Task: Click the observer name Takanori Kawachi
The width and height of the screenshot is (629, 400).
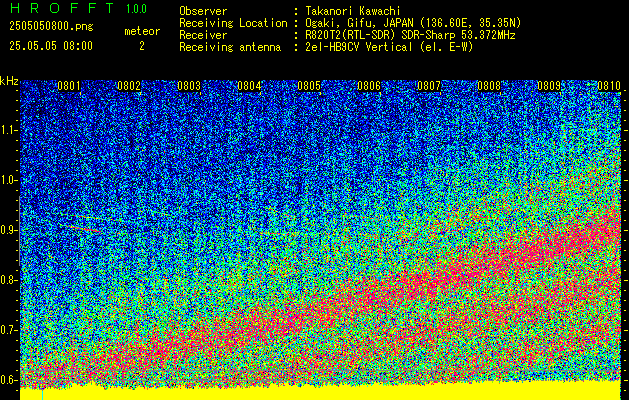Action: click(x=353, y=11)
